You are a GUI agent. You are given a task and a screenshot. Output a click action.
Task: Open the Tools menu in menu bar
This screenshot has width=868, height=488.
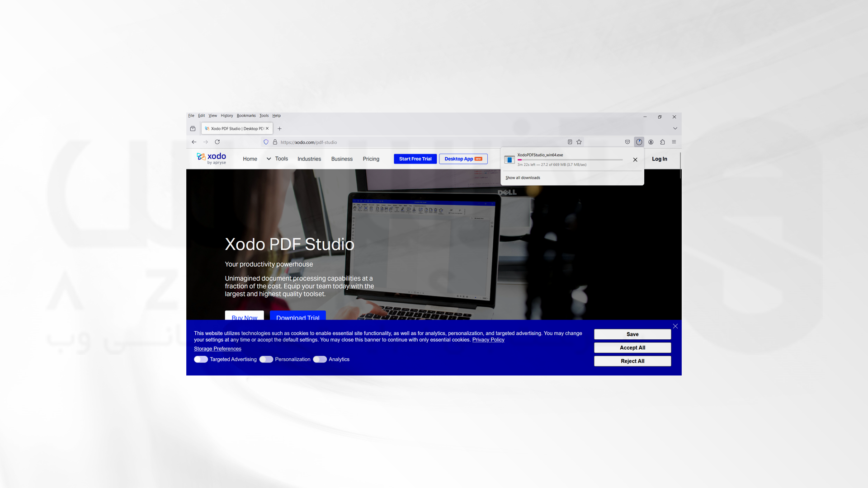click(264, 116)
